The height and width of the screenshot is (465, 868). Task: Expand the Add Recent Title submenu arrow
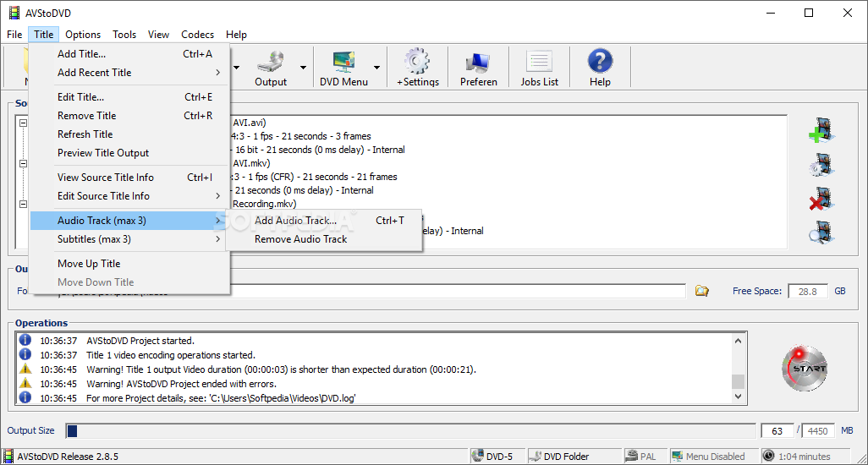[217, 73]
